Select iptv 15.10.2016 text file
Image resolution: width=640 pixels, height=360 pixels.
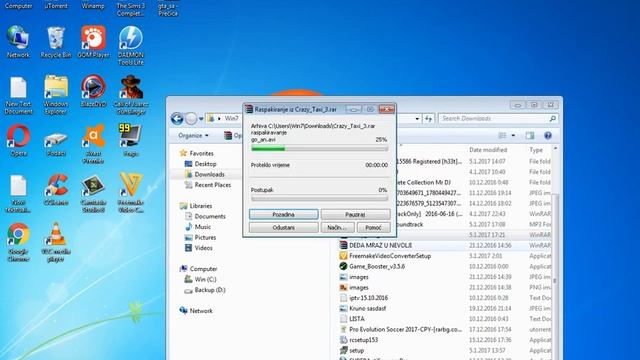pos(368,298)
